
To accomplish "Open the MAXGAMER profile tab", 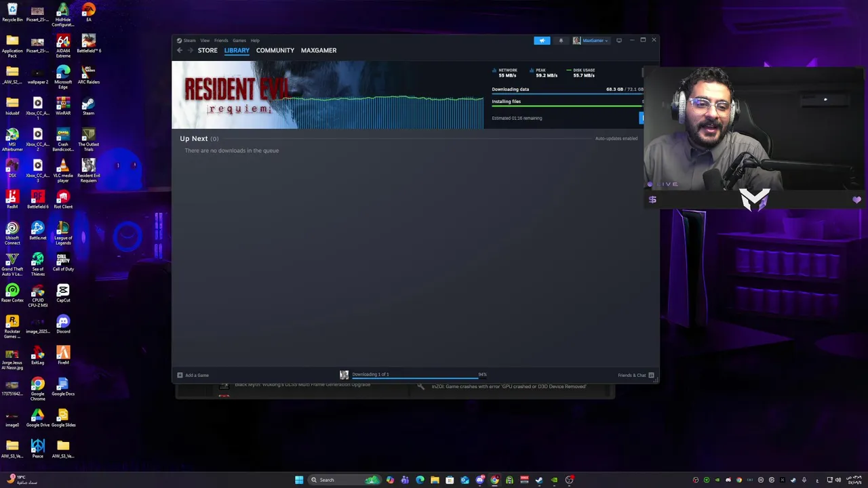I will tap(319, 50).
